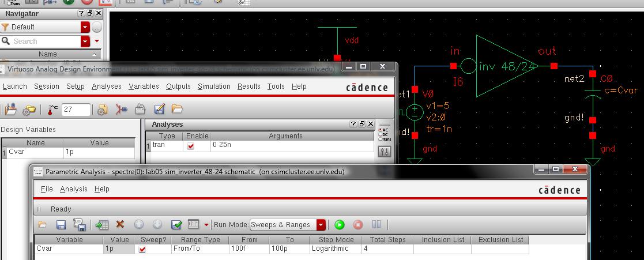The height and width of the screenshot is (260, 644).
Task: Click the save-with-pencil icon in ADE toolbar
Action: point(159,110)
